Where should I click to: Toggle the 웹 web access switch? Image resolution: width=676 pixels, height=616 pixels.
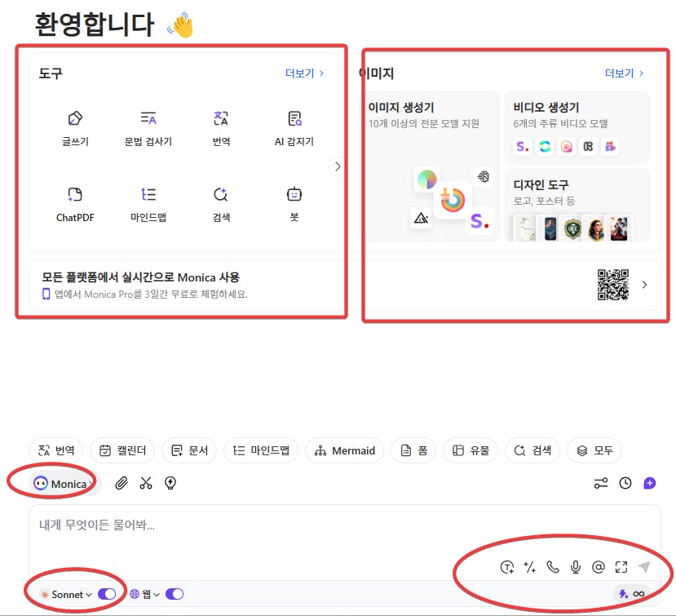(x=175, y=594)
